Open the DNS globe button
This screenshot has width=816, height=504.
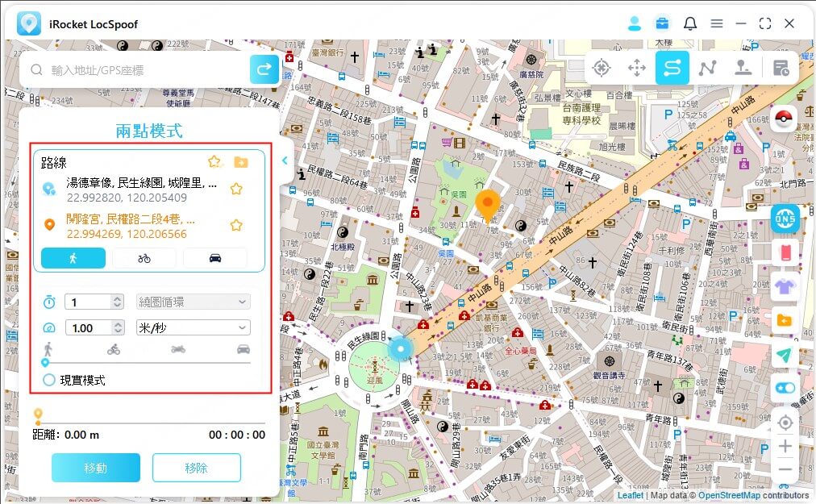tap(785, 219)
